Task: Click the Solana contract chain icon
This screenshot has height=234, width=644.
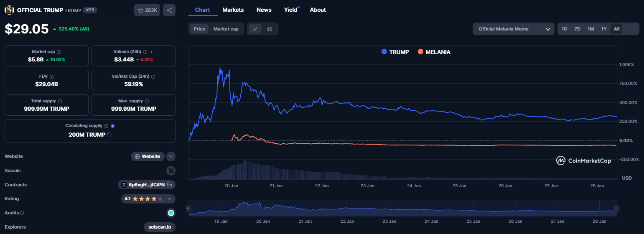Action: 124,185
